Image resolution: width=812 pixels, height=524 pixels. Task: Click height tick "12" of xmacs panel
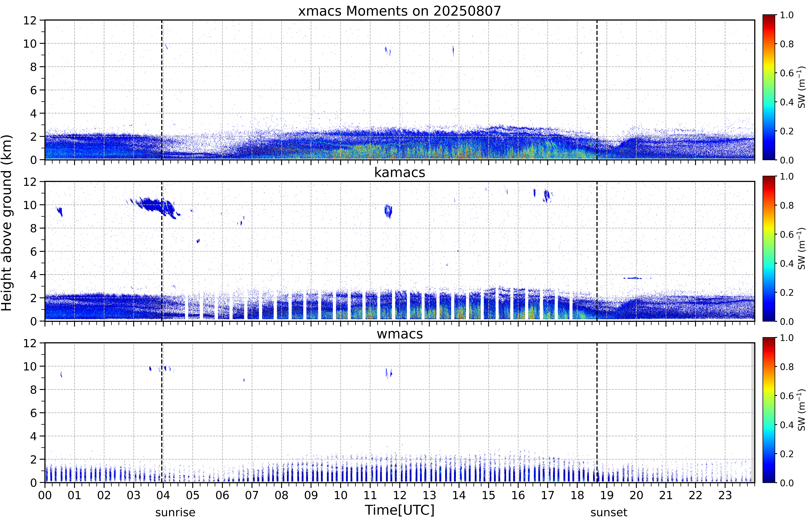30,20
